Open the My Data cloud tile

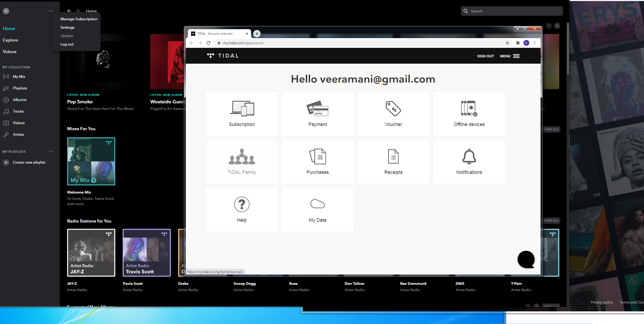coord(317,209)
